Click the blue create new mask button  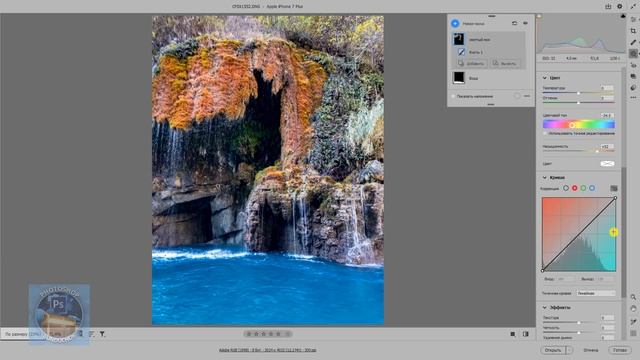click(x=455, y=24)
